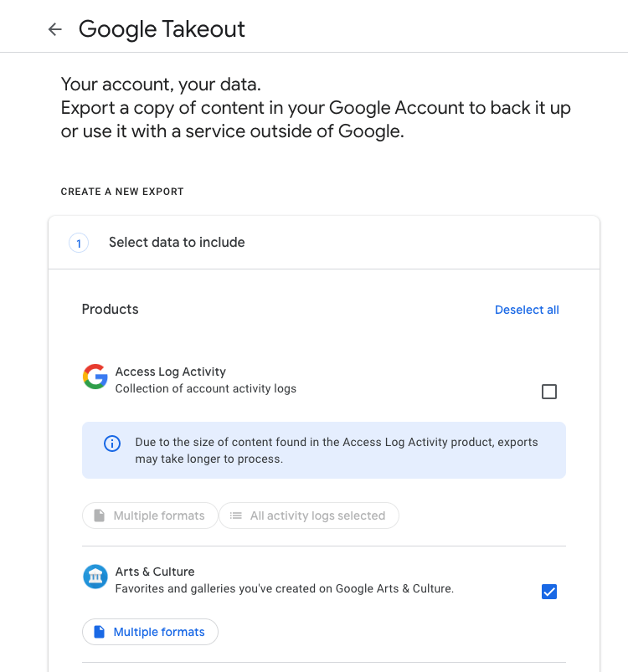Click the Arts & Culture product title
This screenshot has height=672, width=628.
[x=155, y=572]
